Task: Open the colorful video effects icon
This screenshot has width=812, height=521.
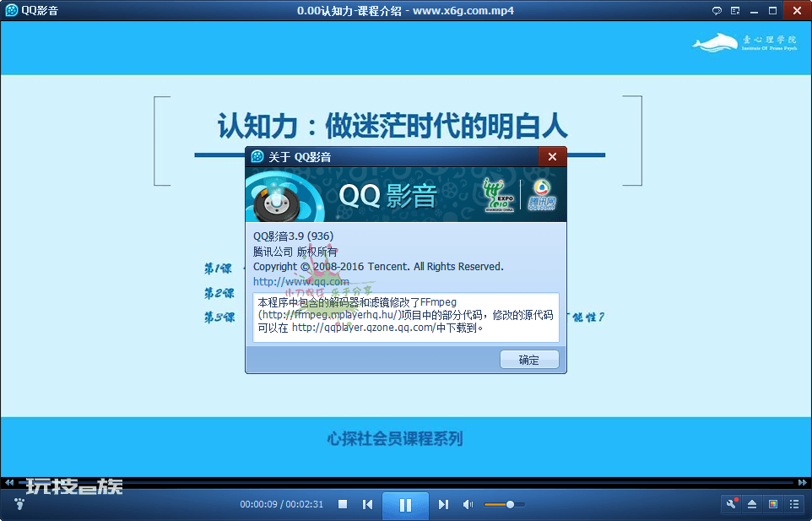Action: [x=773, y=504]
